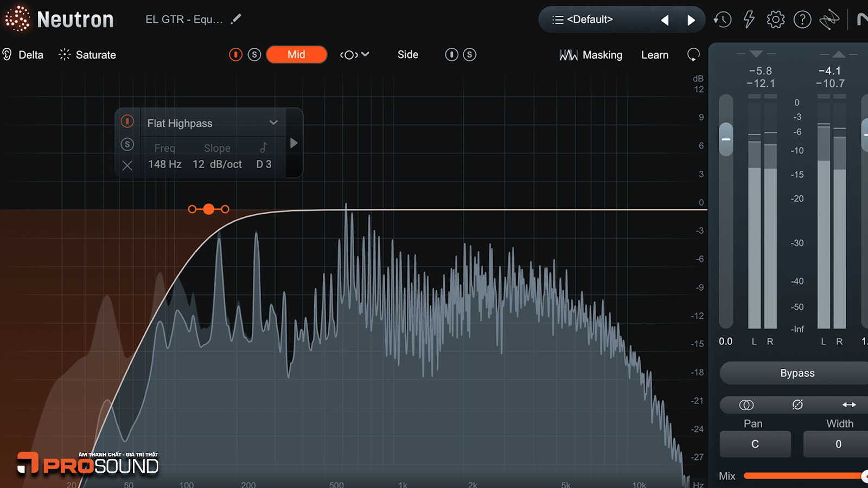Click the Mix slider
868x488 pixels.
(x=803, y=476)
